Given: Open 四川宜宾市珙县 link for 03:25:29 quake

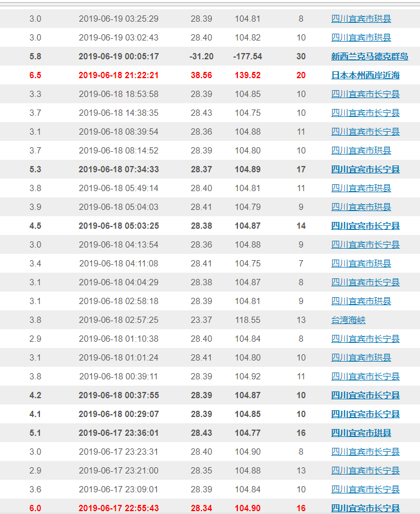Looking at the screenshot, I should coord(361,19).
